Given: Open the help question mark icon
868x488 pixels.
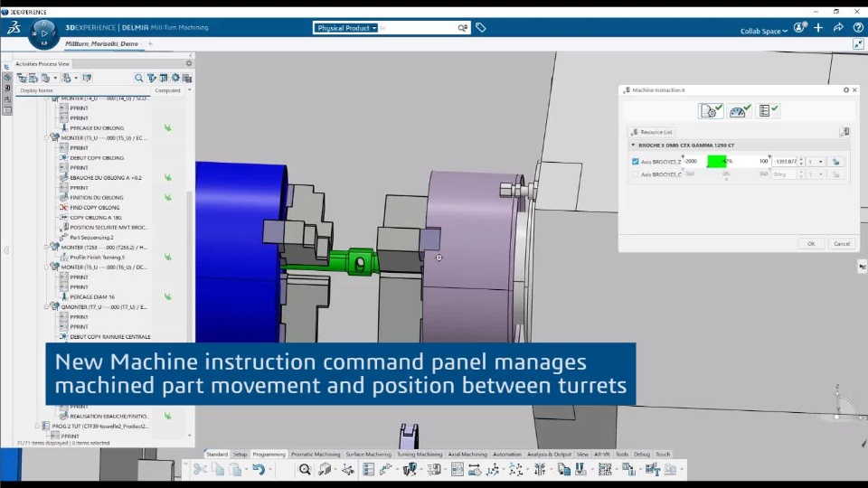Looking at the screenshot, I should (857, 27).
